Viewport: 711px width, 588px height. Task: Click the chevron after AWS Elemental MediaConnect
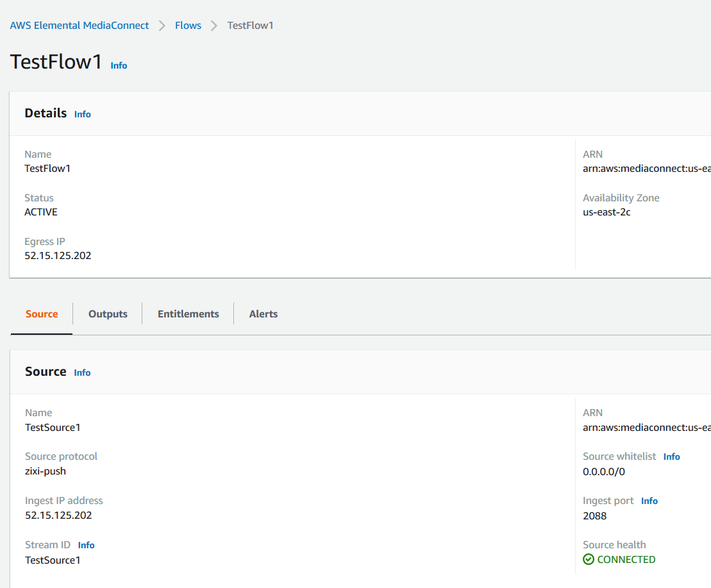[162, 26]
